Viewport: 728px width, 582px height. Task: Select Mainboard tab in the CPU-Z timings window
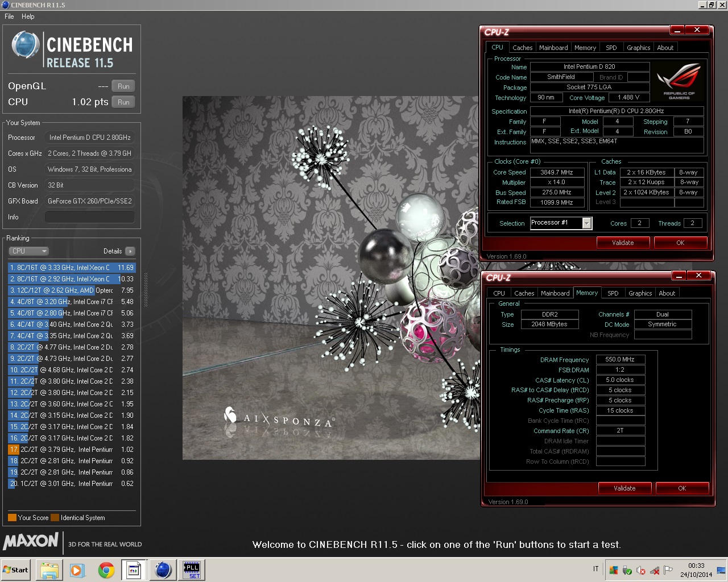[555, 293]
